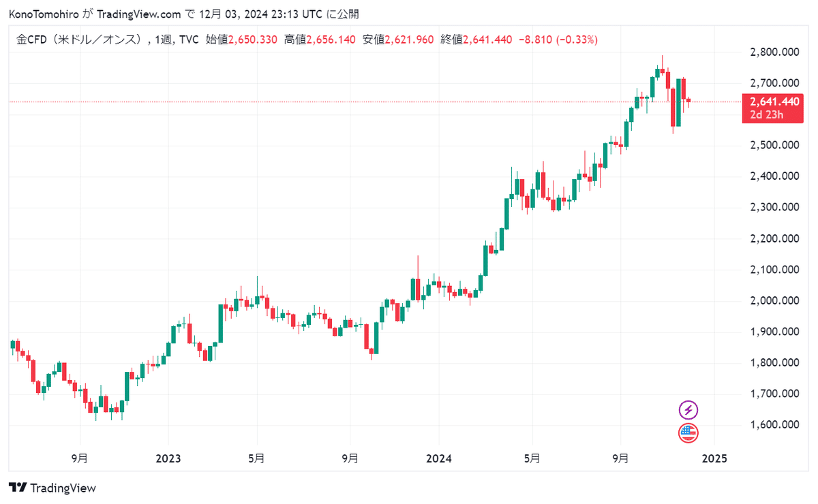Click the 2023 time axis label
This screenshot has height=504, width=818.
click(168, 458)
